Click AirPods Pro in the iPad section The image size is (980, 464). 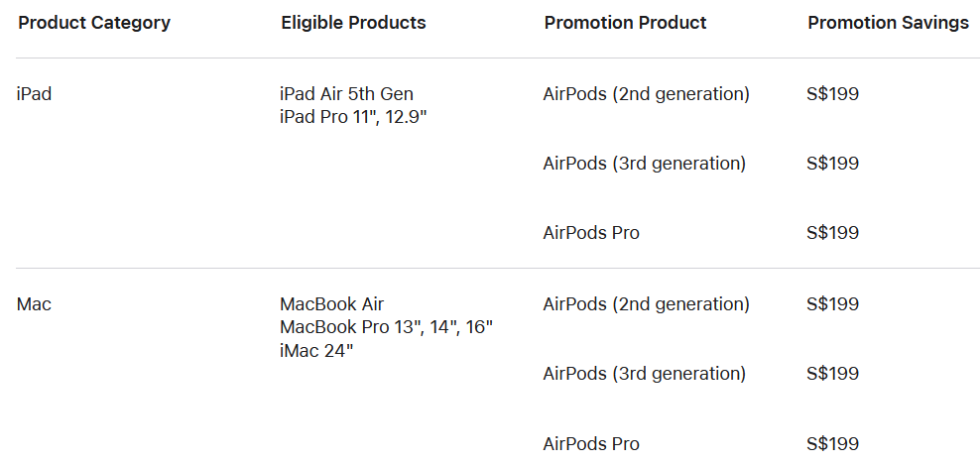(x=591, y=233)
